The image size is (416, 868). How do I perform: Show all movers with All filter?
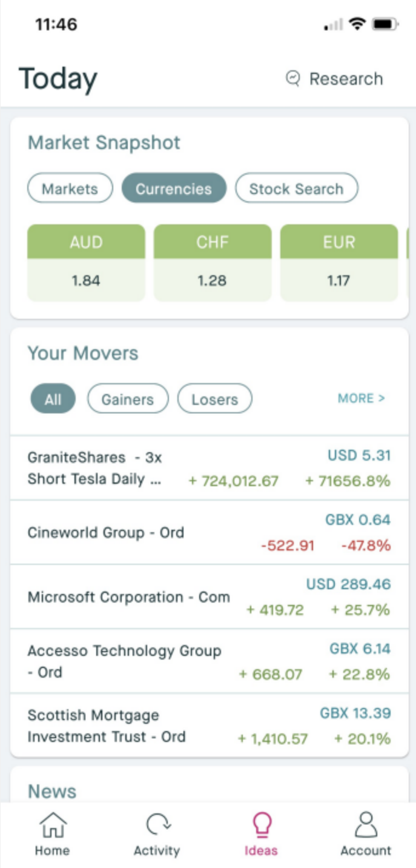pos(53,399)
